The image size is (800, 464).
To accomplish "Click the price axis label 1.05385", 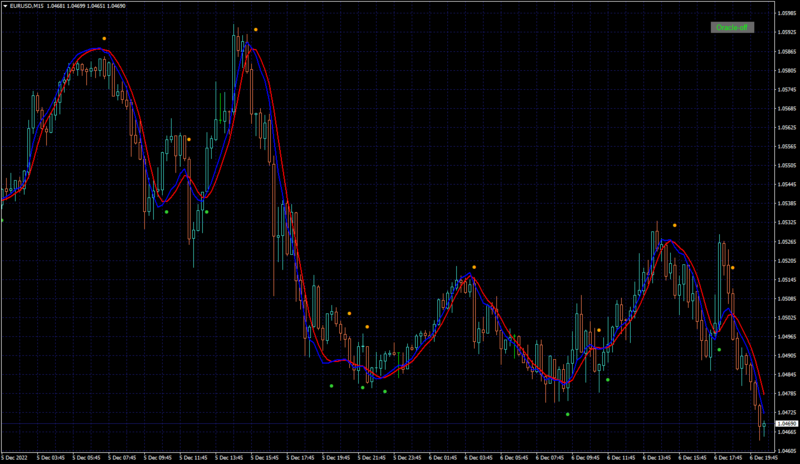I will pyautogui.click(x=786, y=203).
